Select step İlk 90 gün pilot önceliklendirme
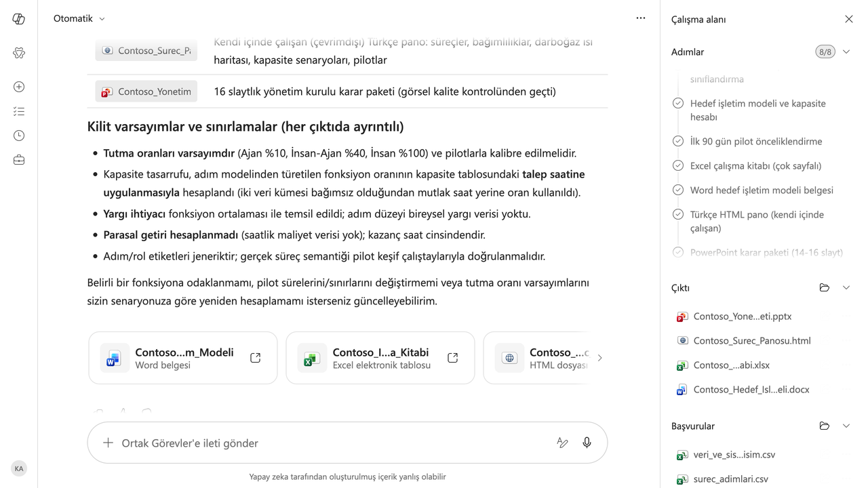 [x=756, y=142]
